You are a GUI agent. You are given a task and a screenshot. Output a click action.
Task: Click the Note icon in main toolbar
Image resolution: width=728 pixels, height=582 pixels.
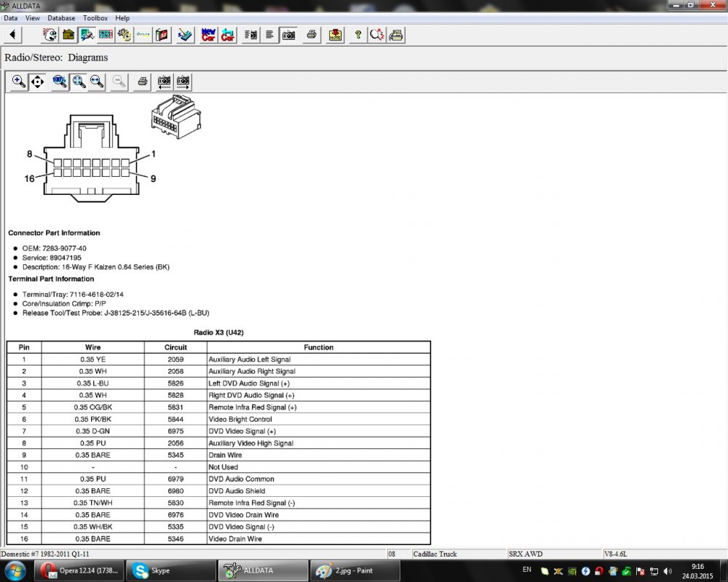tap(335, 35)
